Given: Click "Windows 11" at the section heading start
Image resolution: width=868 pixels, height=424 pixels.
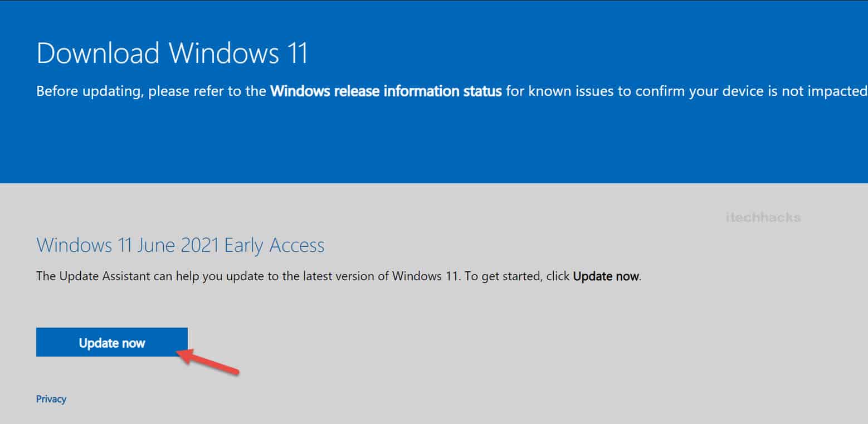Looking at the screenshot, I should click(74, 246).
